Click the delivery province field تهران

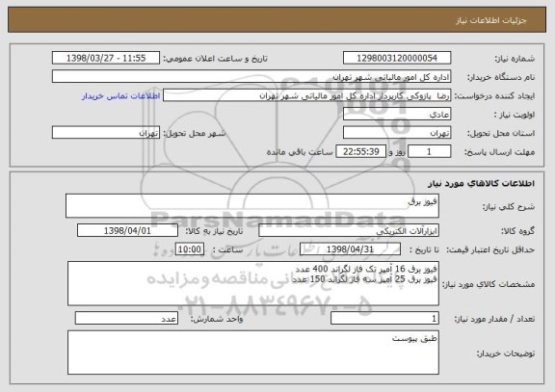(397, 133)
